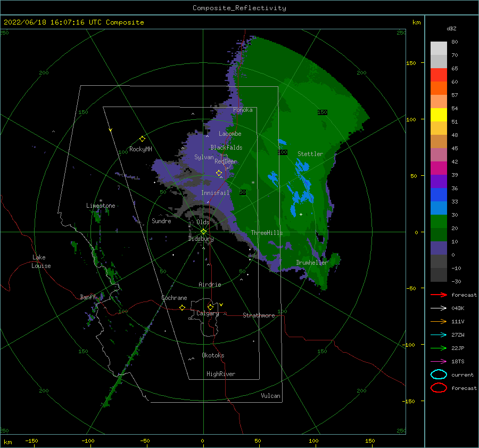Click the RedDeer city label
The height and width of the screenshot is (448, 479).
tap(226, 161)
